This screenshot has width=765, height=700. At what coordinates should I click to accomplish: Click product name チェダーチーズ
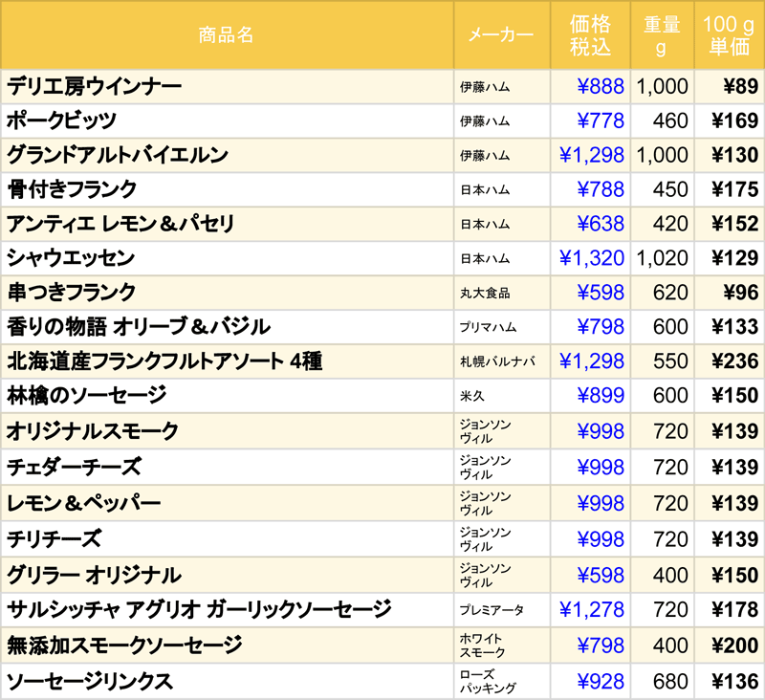(75, 468)
